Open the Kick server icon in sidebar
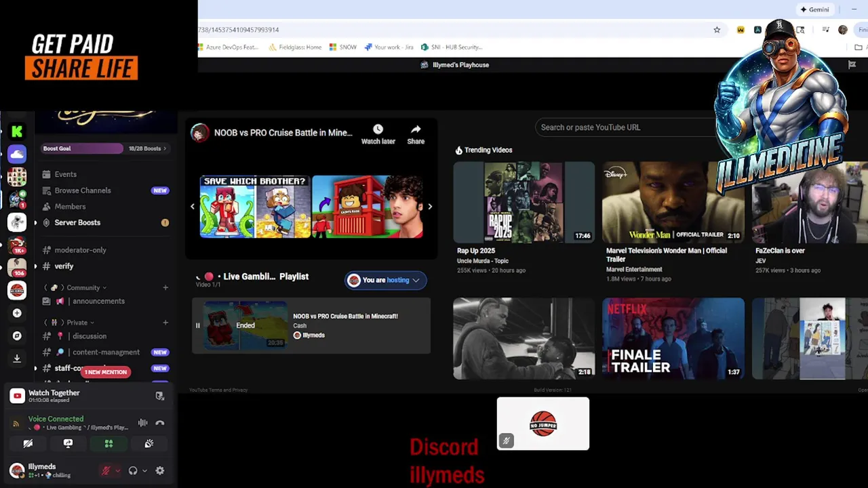This screenshot has height=488, width=868. pyautogui.click(x=17, y=131)
